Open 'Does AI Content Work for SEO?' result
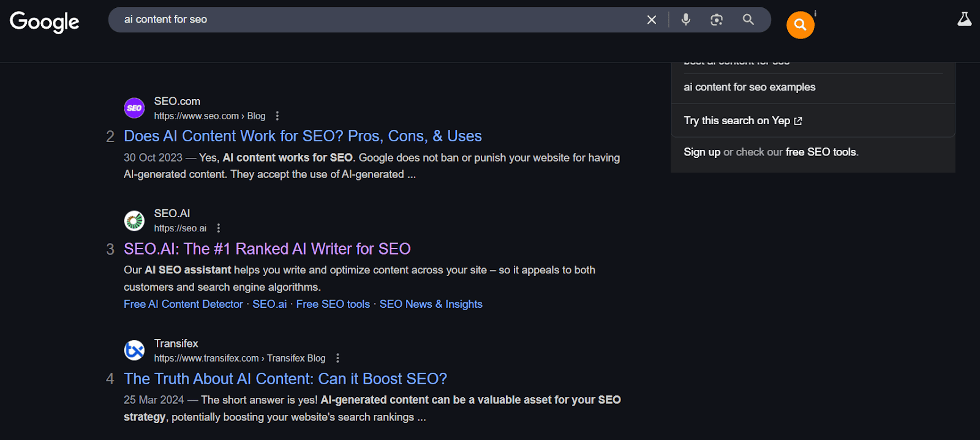980x440 pixels. click(x=303, y=136)
